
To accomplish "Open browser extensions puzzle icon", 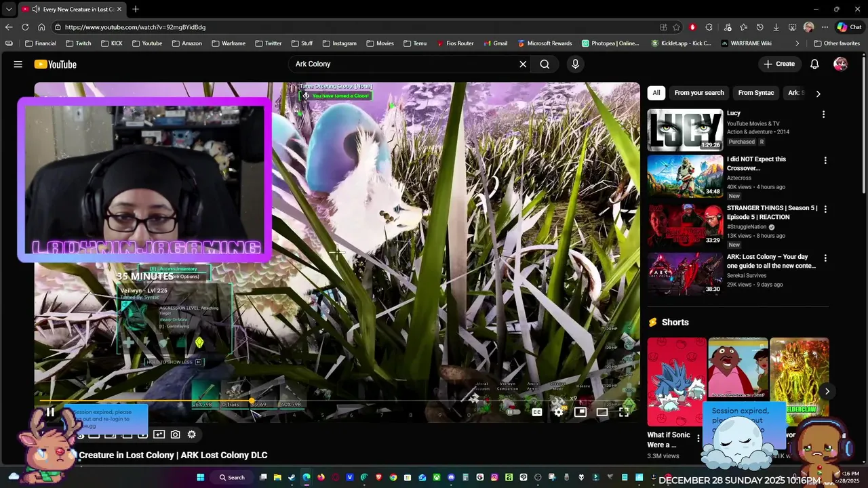I will coord(709,27).
